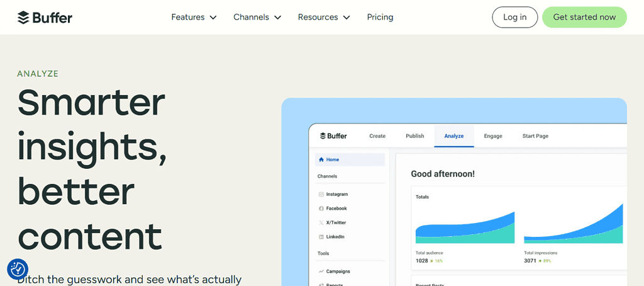The height and width of the screenshot is (286, 644).
Task: Select the LinkedIn channel icon
Action: point(321,237)
